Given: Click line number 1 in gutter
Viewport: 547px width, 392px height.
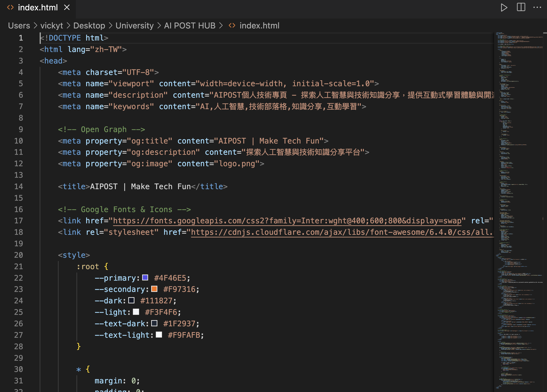Looking at the screenshot, I should 21,38.
